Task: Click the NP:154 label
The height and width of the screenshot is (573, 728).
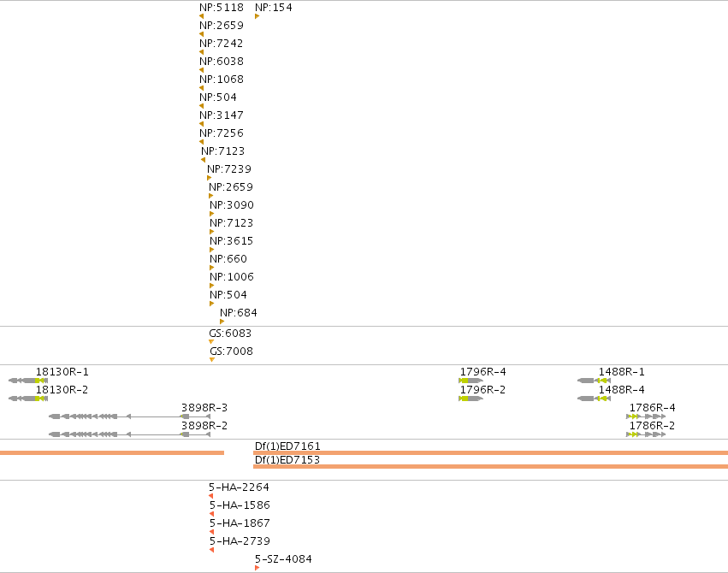Action: click(x=274, y=8)
